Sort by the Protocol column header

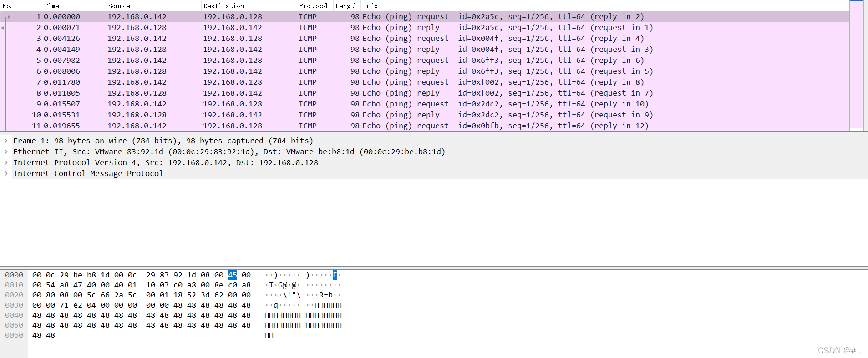315,6
